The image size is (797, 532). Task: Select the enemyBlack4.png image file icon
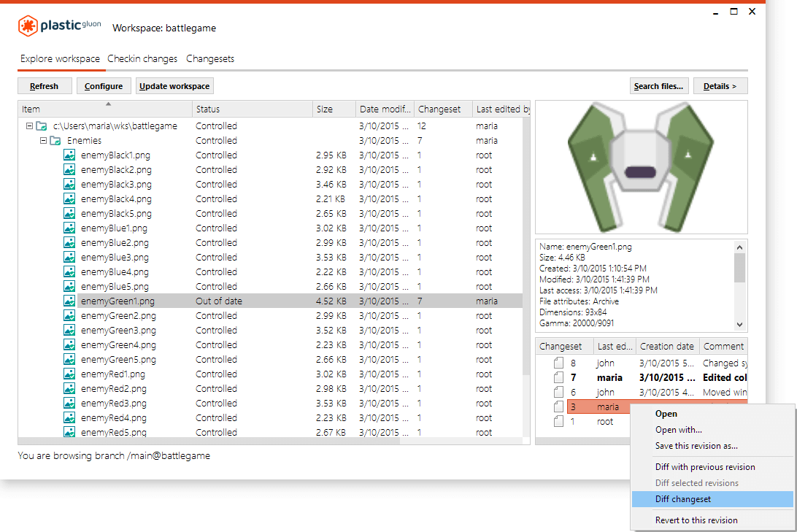[69, 198]
